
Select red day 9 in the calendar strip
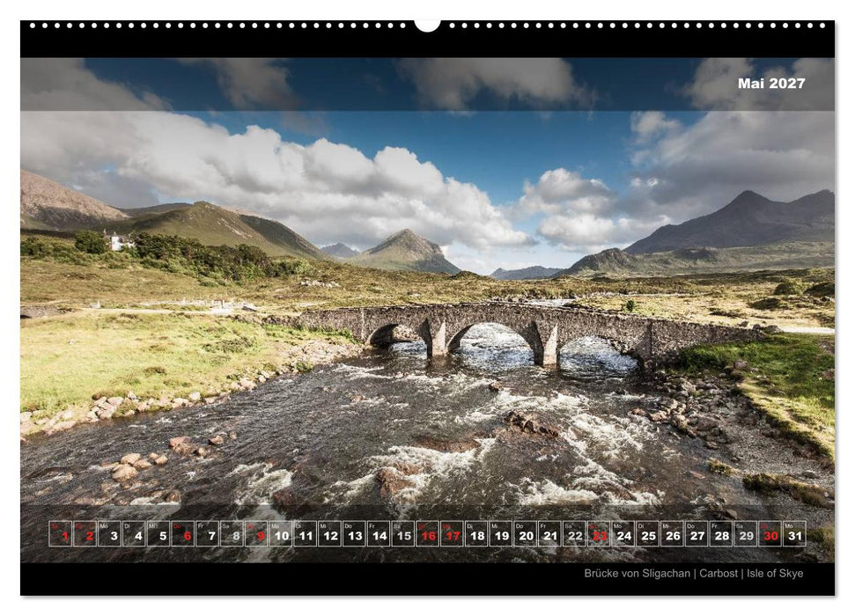[257, 533]
